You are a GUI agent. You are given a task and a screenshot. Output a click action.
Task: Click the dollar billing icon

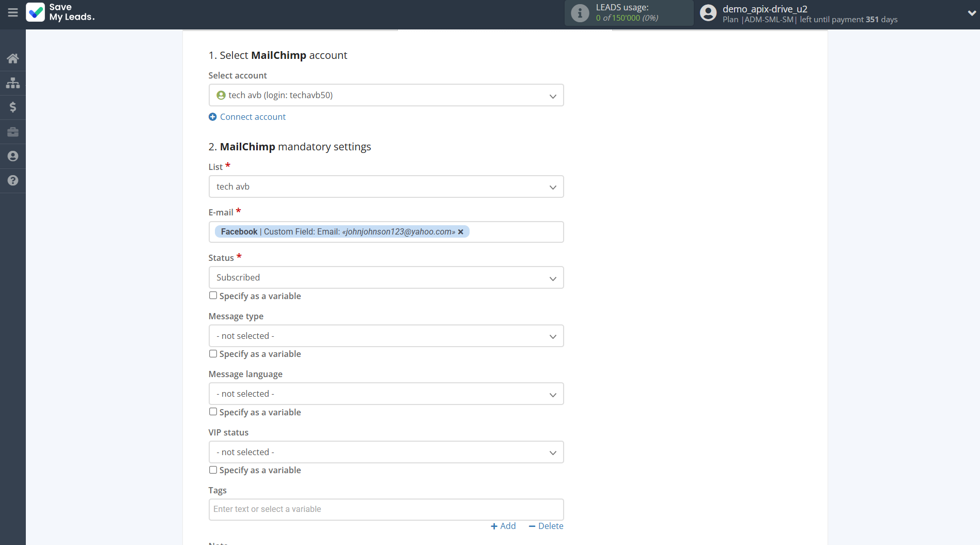13,107
